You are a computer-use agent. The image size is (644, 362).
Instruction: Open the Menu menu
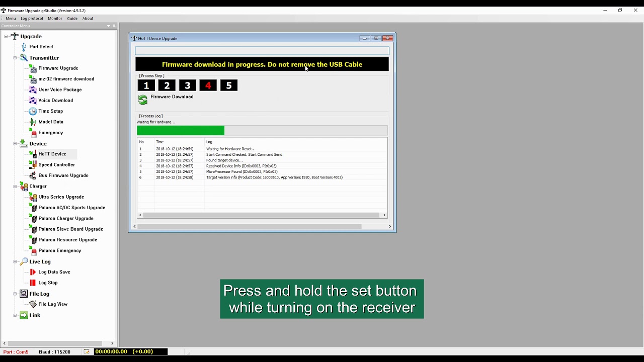point(11,19)
